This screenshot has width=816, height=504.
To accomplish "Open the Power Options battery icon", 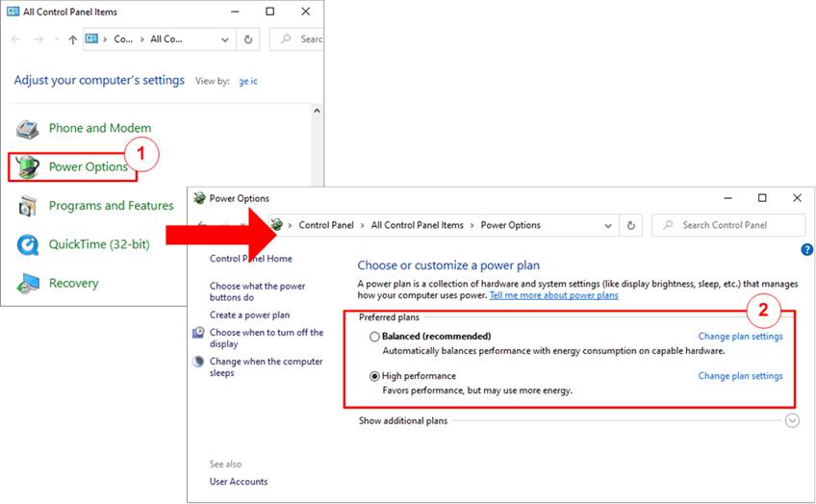I will pyautogui.click(x=27, y=167).
